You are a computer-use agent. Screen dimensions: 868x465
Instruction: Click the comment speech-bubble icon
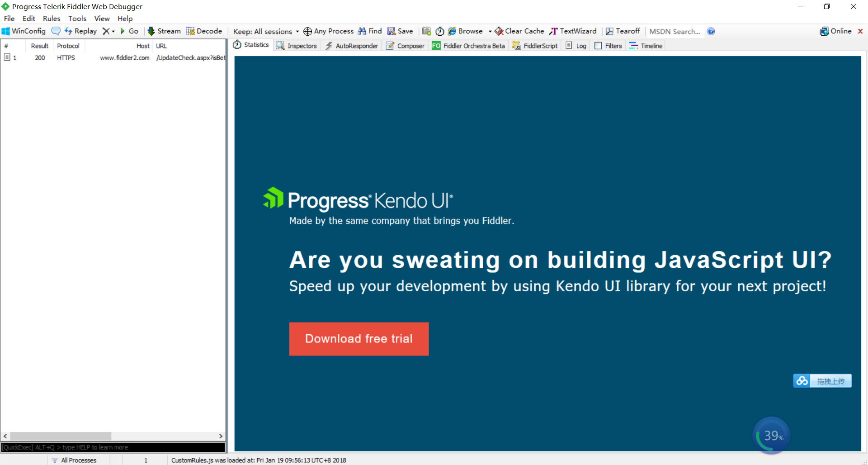(56, 31)
